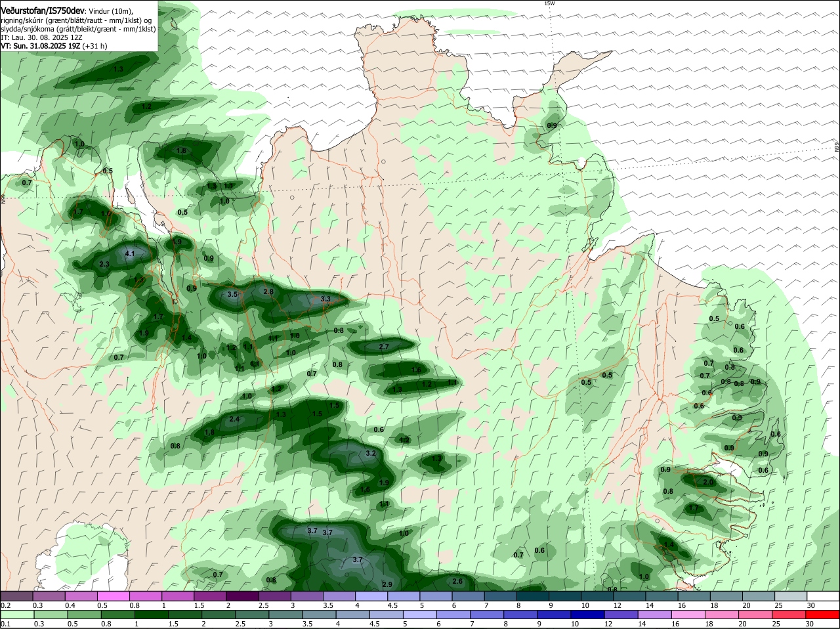Click the 3.3 precipitation value

point(325,299)
